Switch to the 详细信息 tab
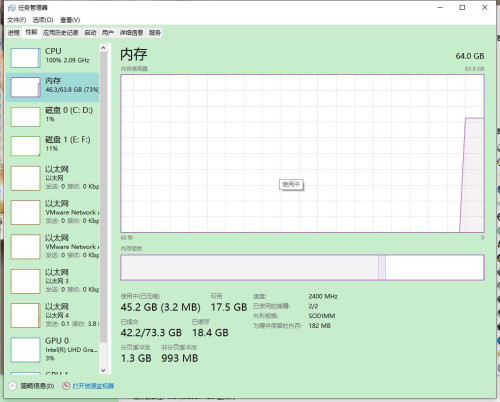Viewport: 500px width, 402px height. point(131,33)
